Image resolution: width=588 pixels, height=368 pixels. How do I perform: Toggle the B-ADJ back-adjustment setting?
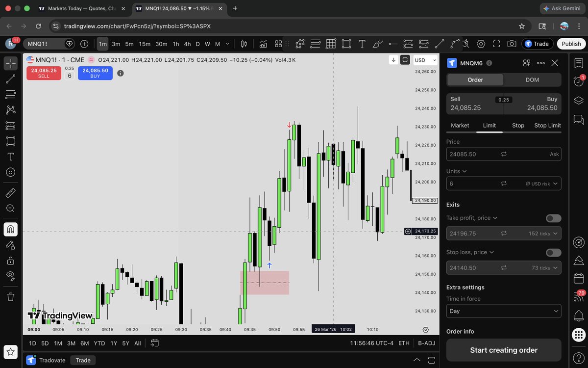pyautogui.click(x=426, y=343)
